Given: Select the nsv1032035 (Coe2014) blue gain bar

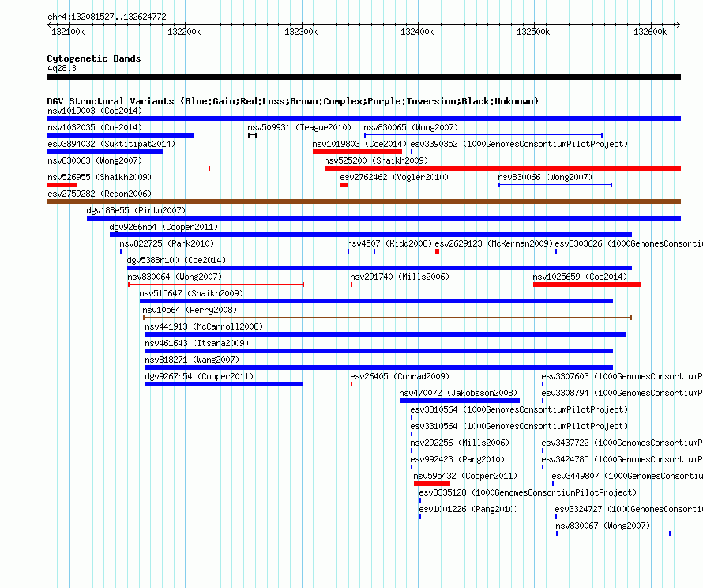Looking at the screenshot, I should (x=120, y=135).
